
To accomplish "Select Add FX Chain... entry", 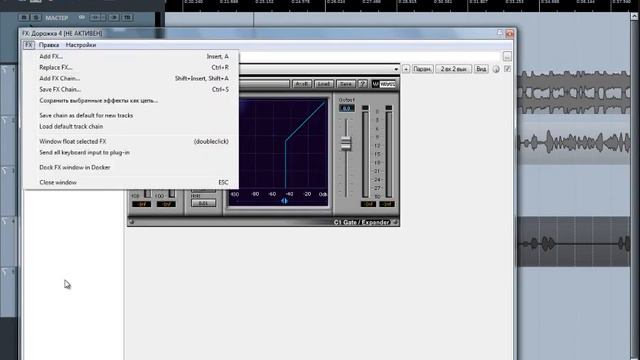I will (131, 78).
